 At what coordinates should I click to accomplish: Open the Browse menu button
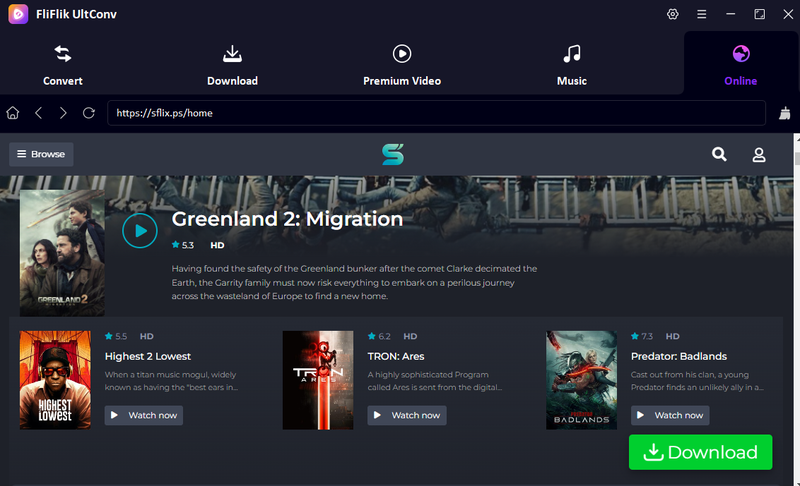click(41, 154)
